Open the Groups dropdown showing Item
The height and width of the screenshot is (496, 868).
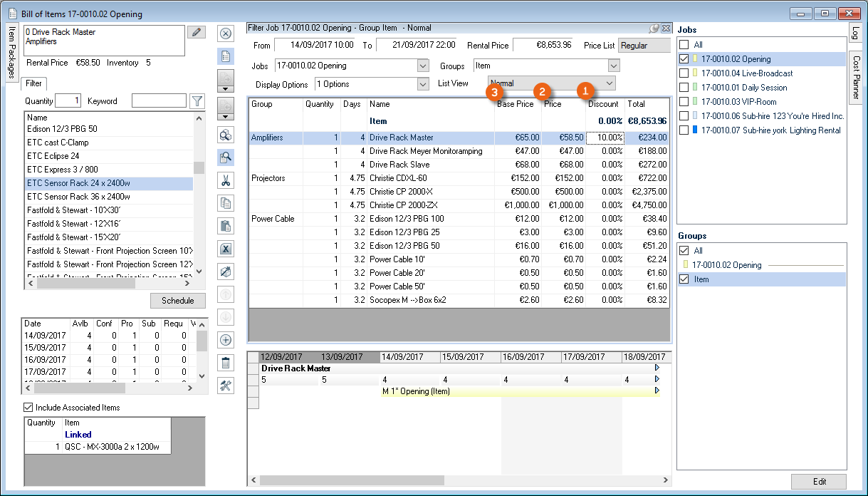click(614, 66)
